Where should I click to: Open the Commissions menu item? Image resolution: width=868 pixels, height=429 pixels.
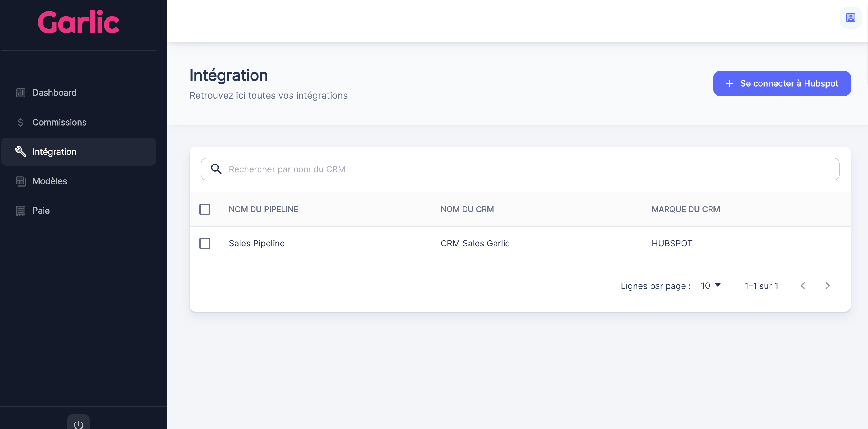pyautogui.click(x=59, y=122)
